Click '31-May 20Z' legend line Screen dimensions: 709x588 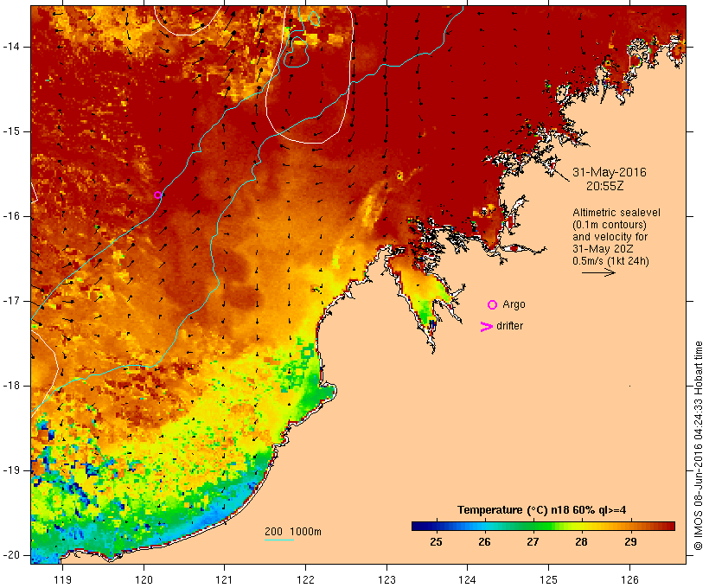(x=603, y=249)
